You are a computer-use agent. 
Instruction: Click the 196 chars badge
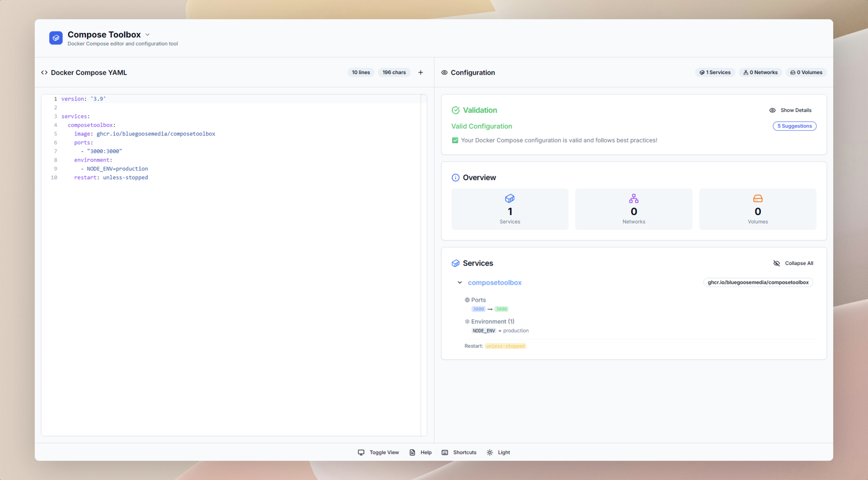[394, 72]
